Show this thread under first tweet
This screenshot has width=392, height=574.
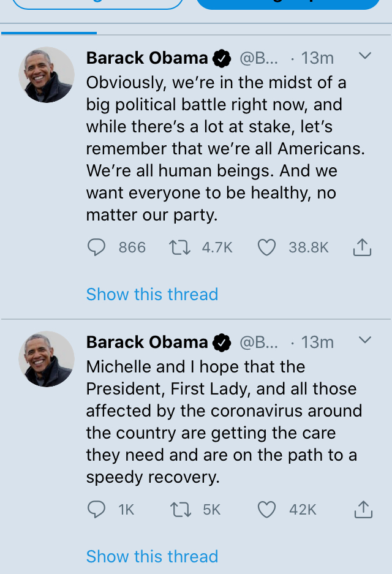tap(153, 294)
